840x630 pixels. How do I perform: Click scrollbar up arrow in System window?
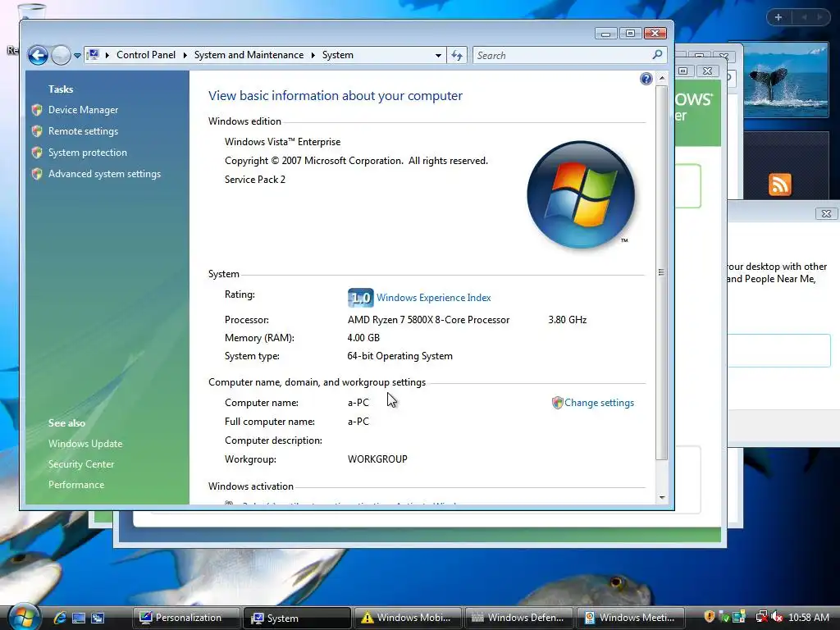tap(662, 78)
